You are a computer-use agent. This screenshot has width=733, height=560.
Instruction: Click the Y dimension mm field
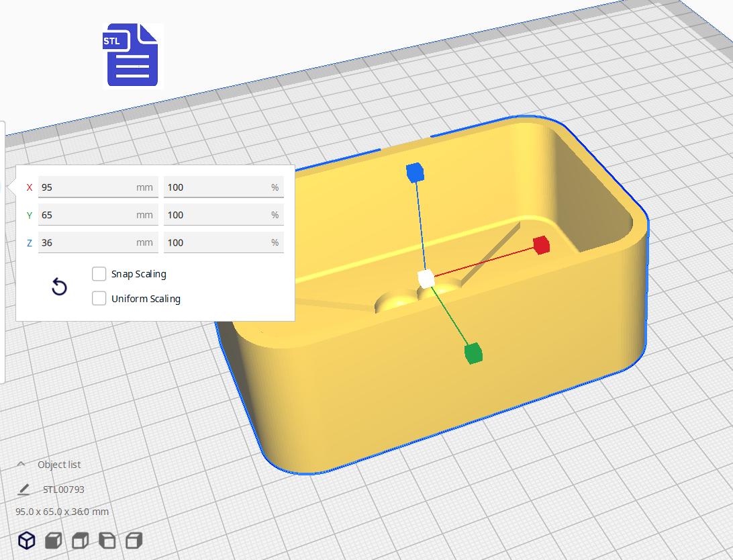click(x=98, y=215)
